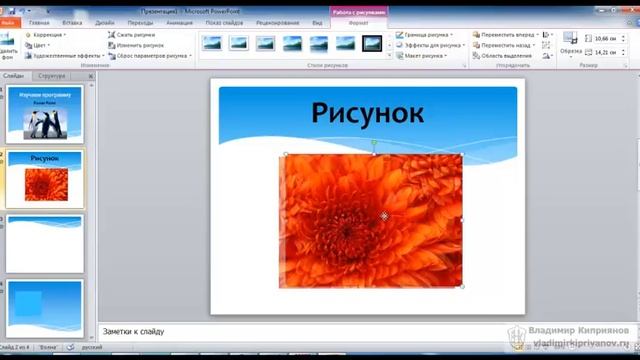The image size is (640, 360).
Task: Apply the black-framed picture style
Action: (372, 43)
